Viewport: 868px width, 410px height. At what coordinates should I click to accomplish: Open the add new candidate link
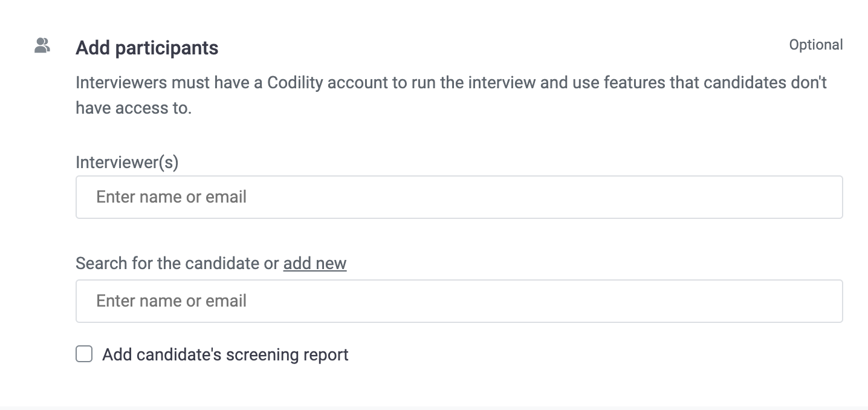[315, 264]
